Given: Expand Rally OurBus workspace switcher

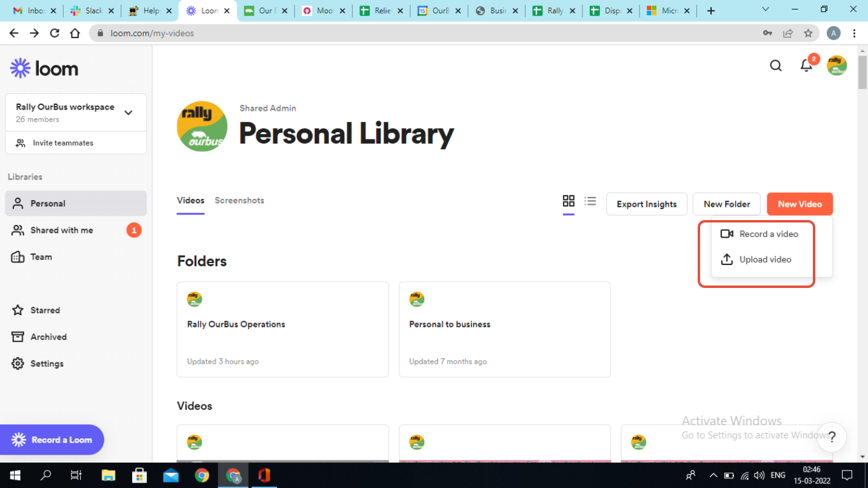Looking at the screenshot, I should click(x=129, y=113).
